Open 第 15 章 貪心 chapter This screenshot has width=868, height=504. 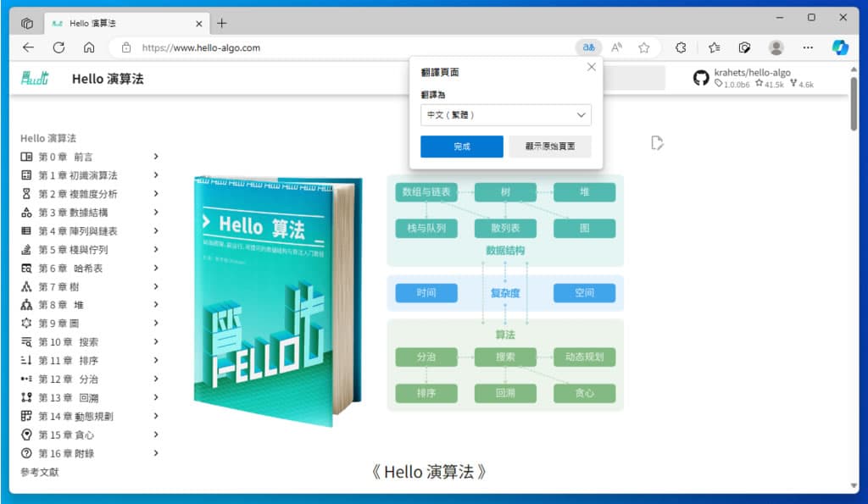(66, 435)
